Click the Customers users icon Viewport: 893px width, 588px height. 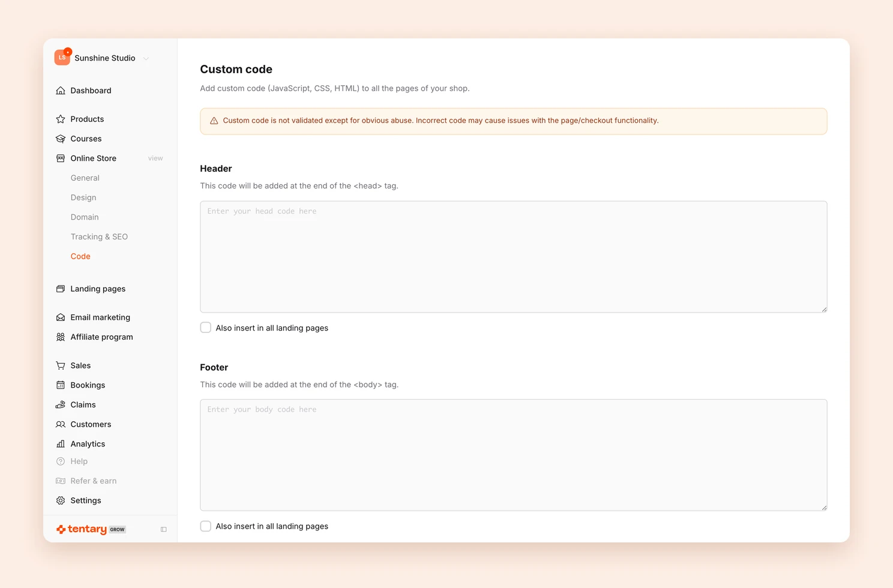61,424
